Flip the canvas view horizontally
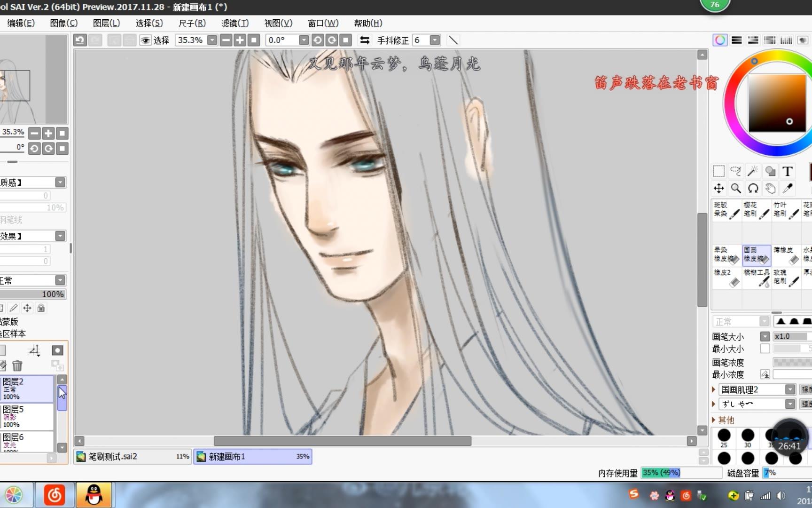812x508 pixels. click(365, 40)
